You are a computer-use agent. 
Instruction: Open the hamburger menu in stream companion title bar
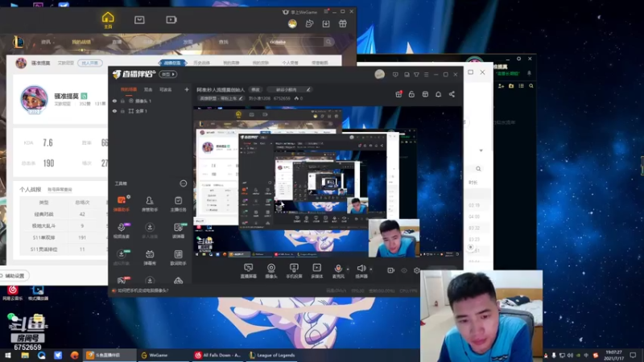(427, 75)
